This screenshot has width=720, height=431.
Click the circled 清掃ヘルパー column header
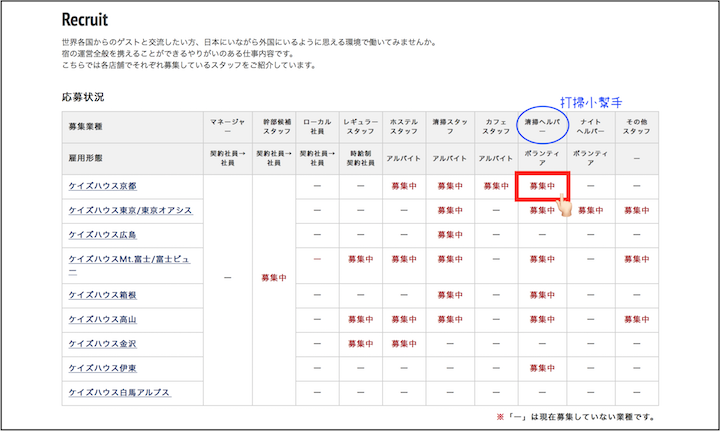tap(543, 125)
